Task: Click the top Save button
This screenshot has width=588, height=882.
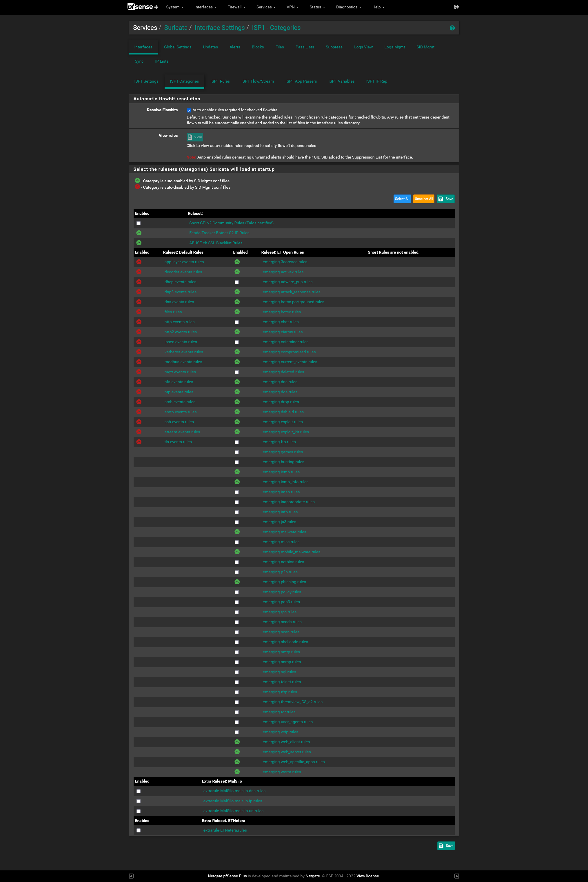Action: pyautogui.click(x=446, y=199)
